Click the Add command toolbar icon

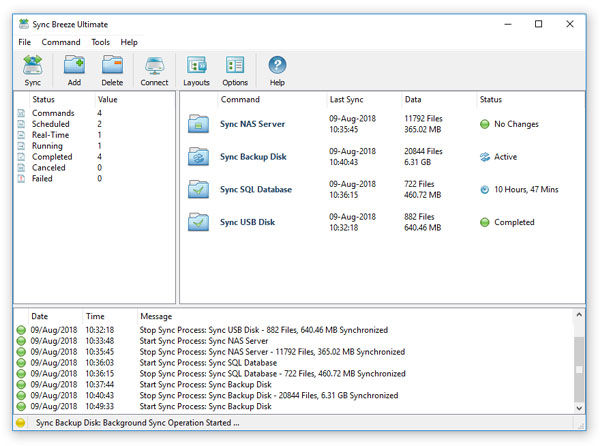[x=74, y=70]
